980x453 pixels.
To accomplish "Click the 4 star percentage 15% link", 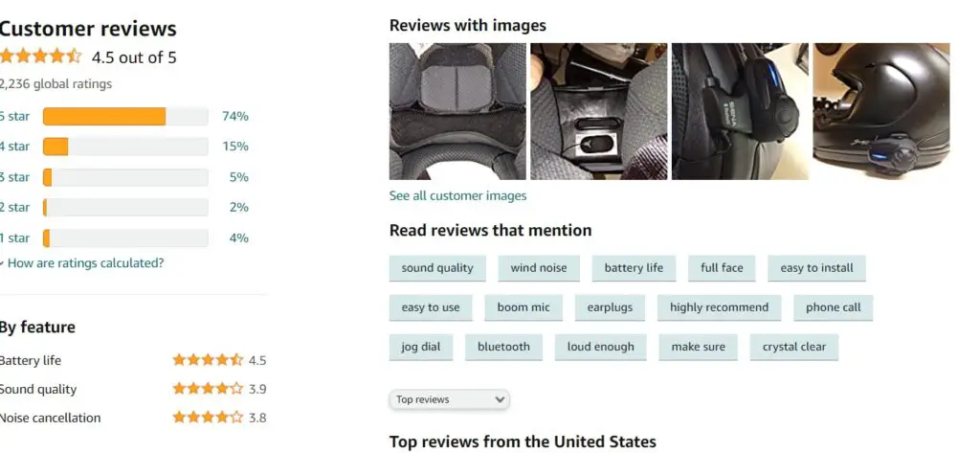I will click(x=235, y=147).
